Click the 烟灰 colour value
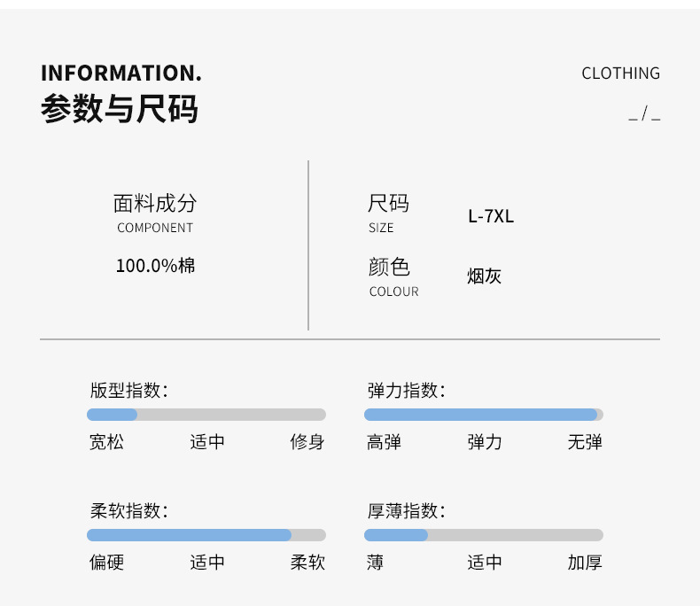Screen dimensions: 700x606 point(485,276)
